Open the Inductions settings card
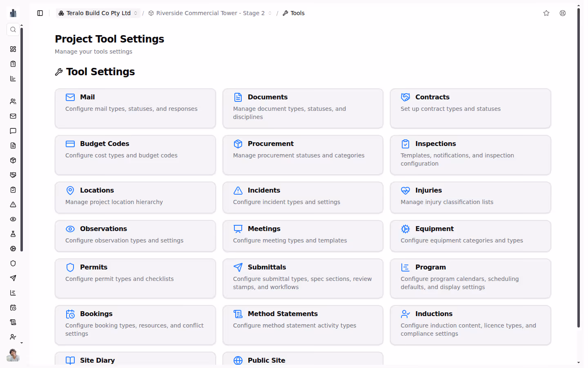 click(470, 325)
